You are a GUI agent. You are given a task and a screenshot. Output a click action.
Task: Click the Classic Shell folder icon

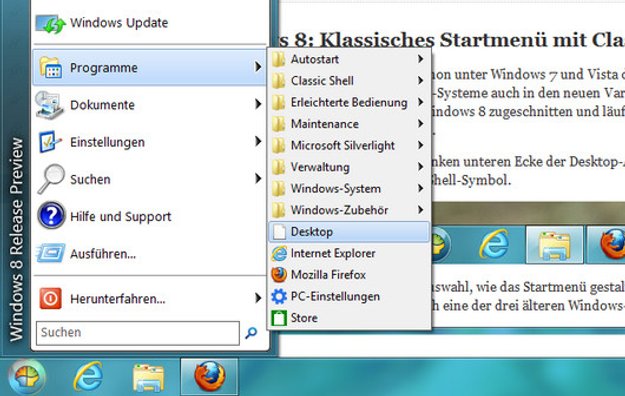click(279, 81)
